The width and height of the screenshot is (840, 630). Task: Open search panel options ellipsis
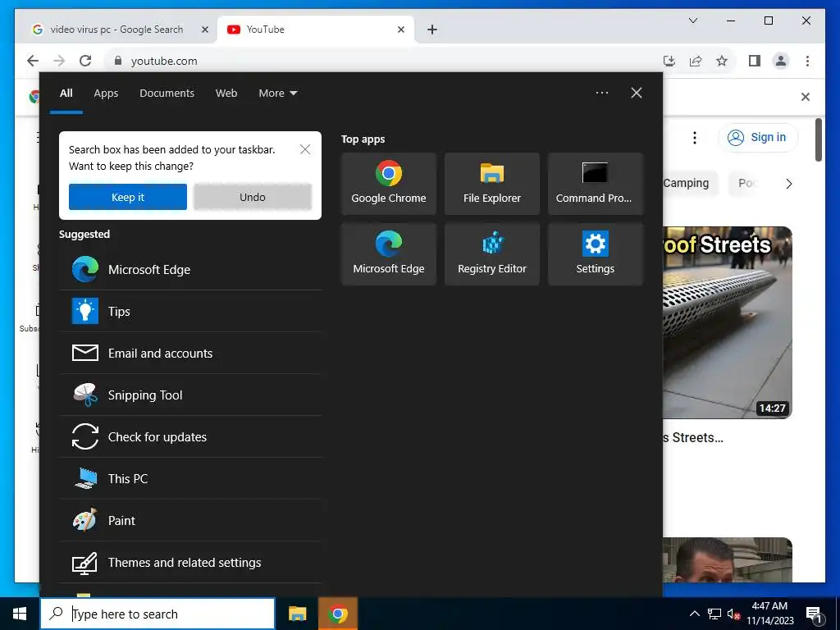602,93
